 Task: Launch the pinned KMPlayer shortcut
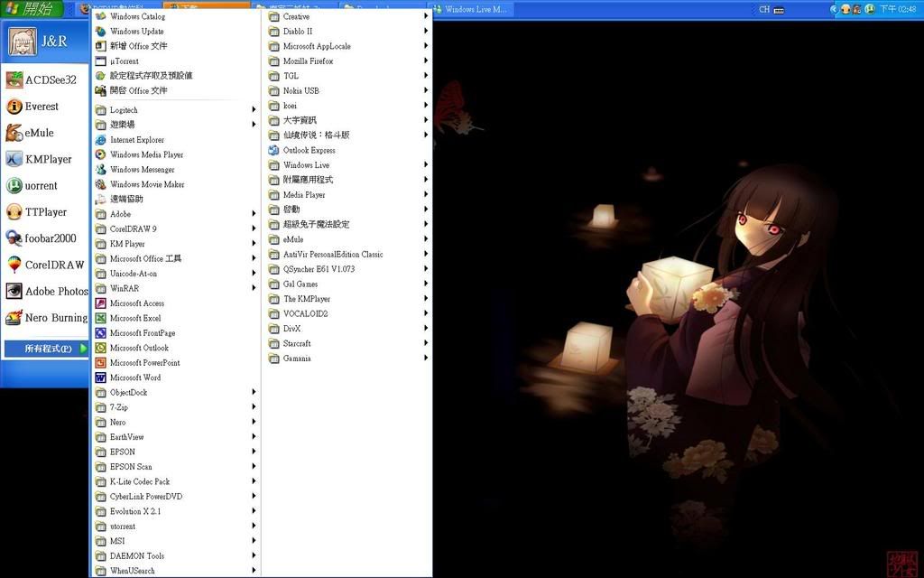39,159
